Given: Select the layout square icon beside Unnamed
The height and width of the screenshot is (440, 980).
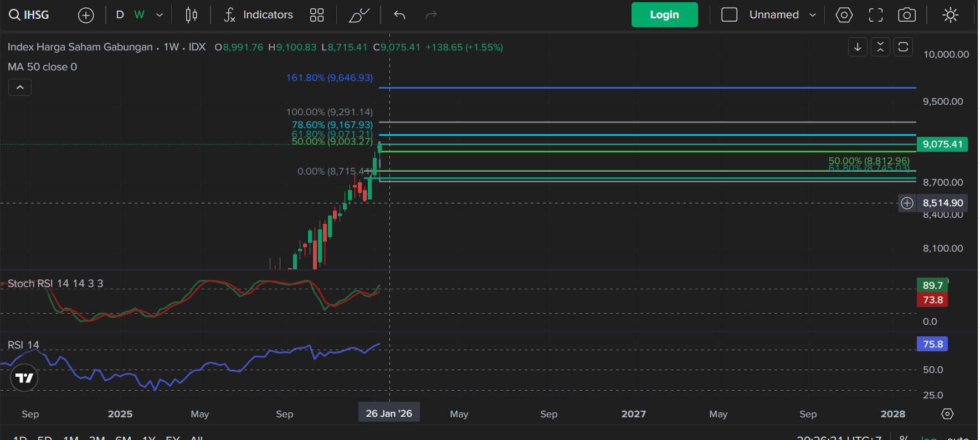Looking at the screenshot, I should tap(729, 15).
